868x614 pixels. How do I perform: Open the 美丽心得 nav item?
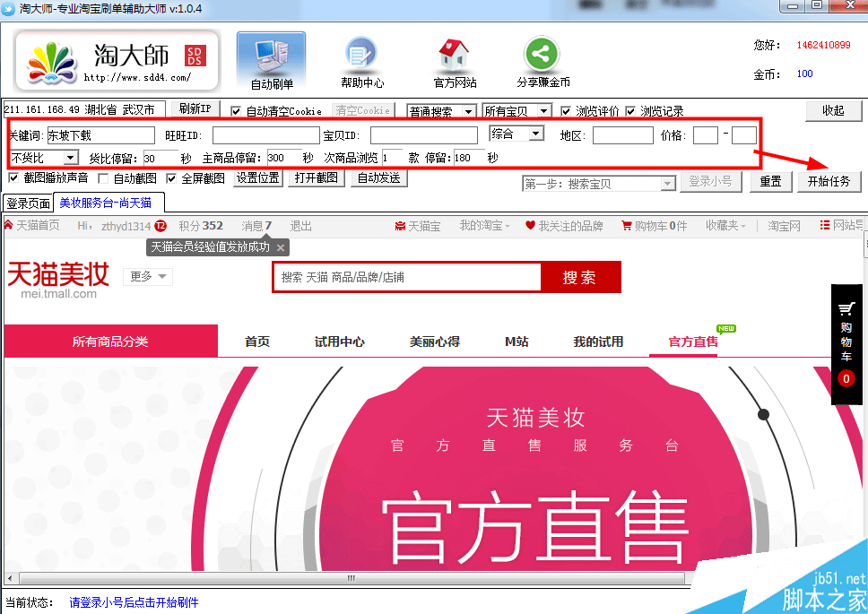click(x=435, y=342)
